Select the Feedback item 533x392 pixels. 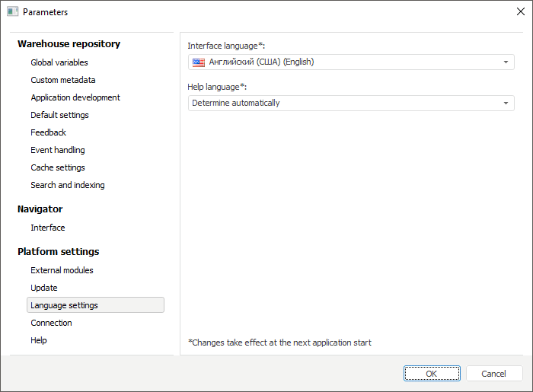(48, 132)
